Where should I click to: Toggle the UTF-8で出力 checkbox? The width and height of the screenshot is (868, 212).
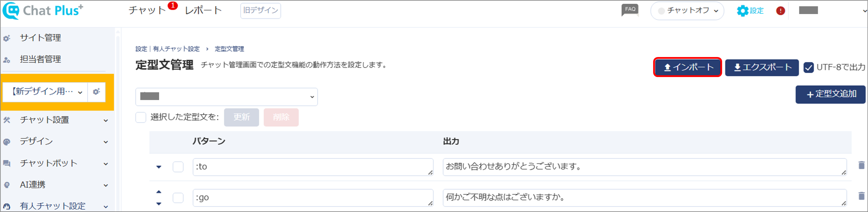pyautogui.click(x=809, y=67)
